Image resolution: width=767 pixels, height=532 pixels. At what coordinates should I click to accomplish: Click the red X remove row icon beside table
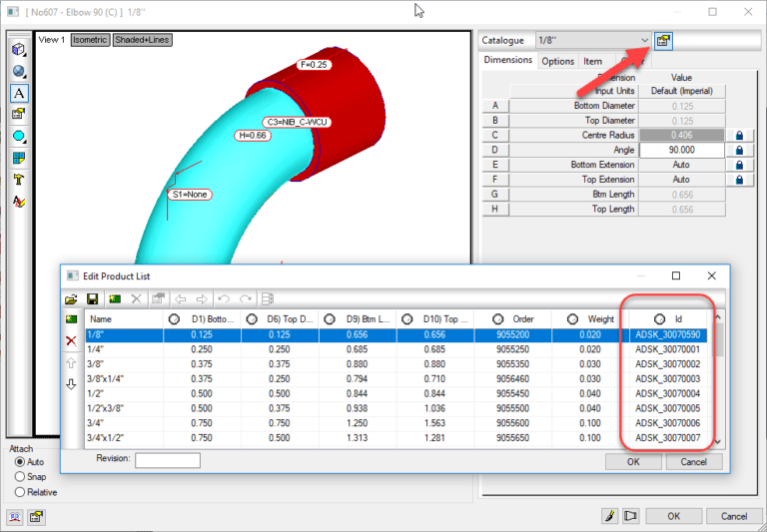(x=72, y=340)
